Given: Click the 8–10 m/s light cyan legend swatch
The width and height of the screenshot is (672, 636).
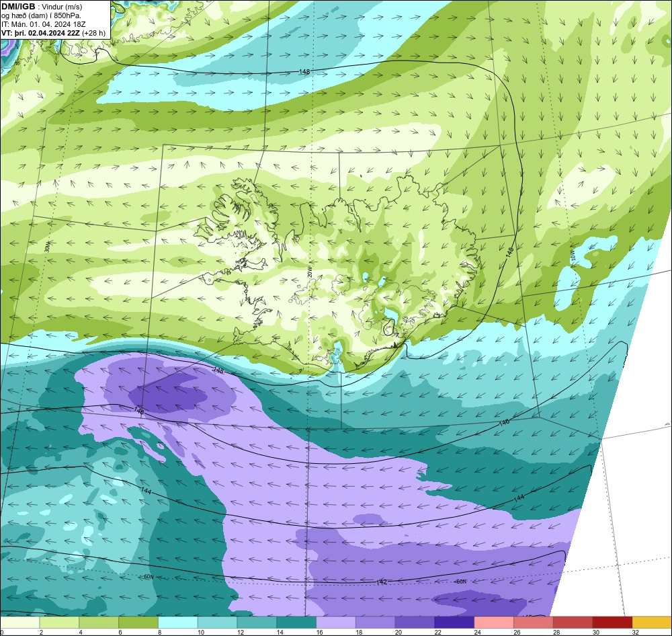Looking at the screenshot, I should 178,623.
